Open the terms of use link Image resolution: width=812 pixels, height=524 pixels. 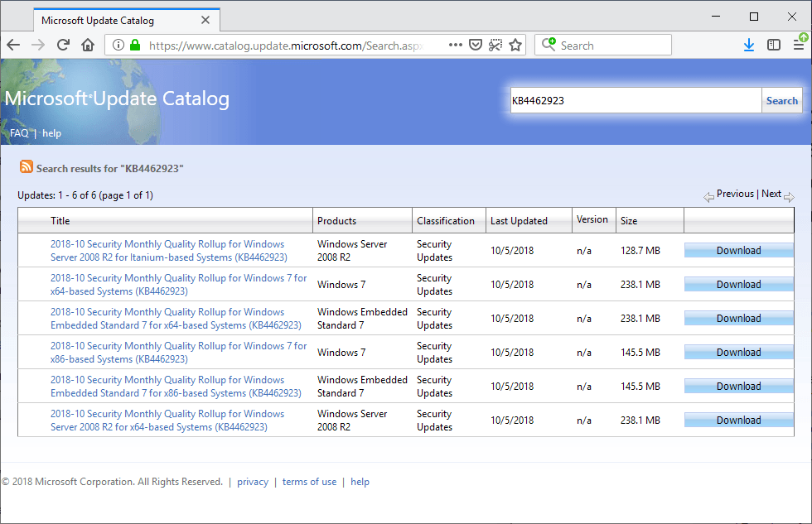[x=309, y=482]
